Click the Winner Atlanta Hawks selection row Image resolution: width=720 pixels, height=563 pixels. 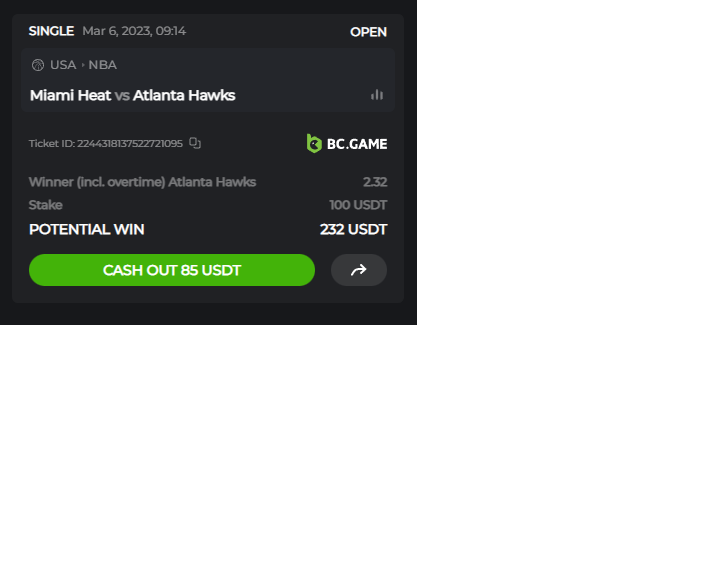coord(208,182)
